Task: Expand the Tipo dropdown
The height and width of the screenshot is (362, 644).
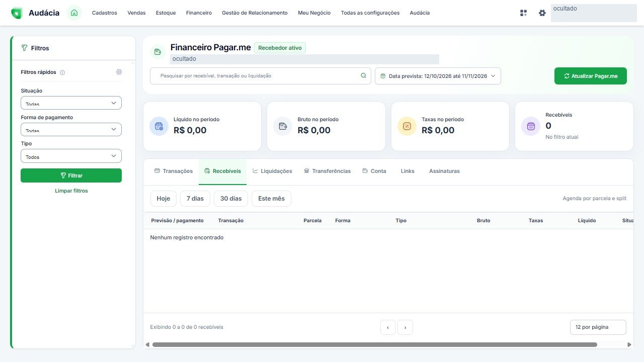Action: click(71, 156)
